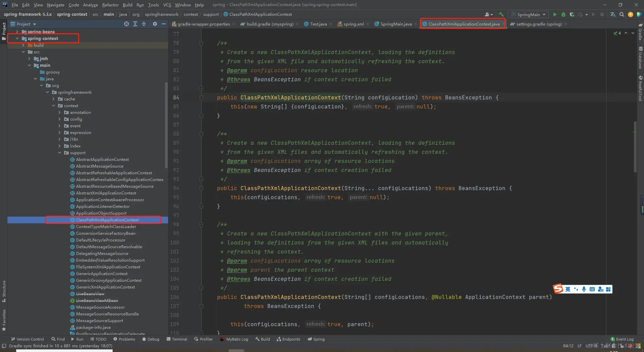This screenshot has width=644, height=352.
Task: Click the Translate icon in top toolbar
Action: [613, 14]
